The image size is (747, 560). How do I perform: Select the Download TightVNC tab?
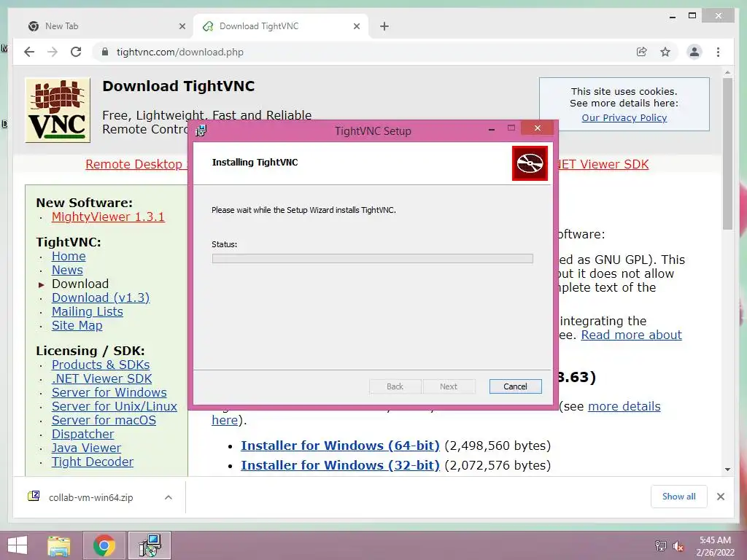click(x=281, y=26)
